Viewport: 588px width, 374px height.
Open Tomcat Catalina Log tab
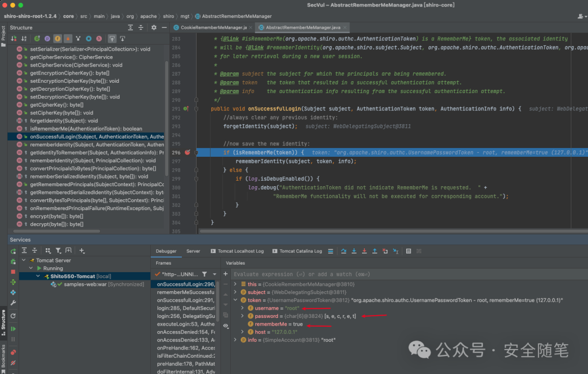click(x=297, y=251)
